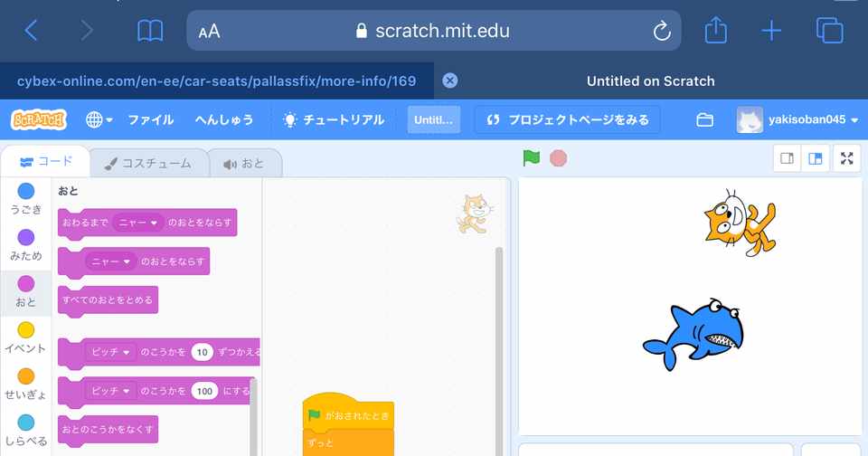Click the 100 value field
The width and height of the screenshot is (868, 456).
click(205, 391)
